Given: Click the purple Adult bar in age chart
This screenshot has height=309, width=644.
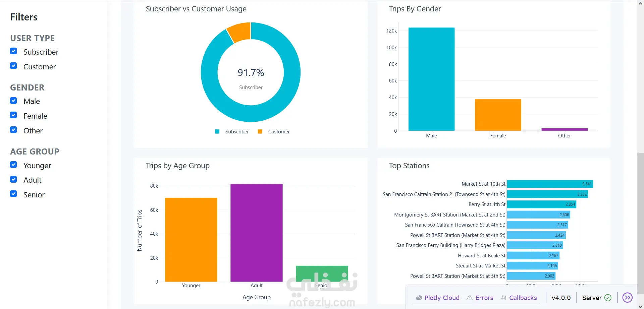Looking at the screenshot, I should (x=256, y=233).
